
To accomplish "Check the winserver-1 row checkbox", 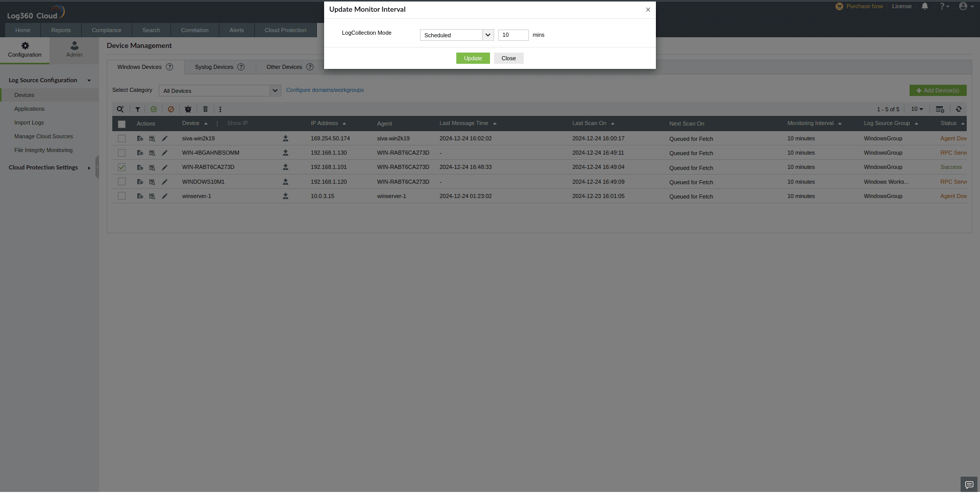I will [x=121, y=196].
